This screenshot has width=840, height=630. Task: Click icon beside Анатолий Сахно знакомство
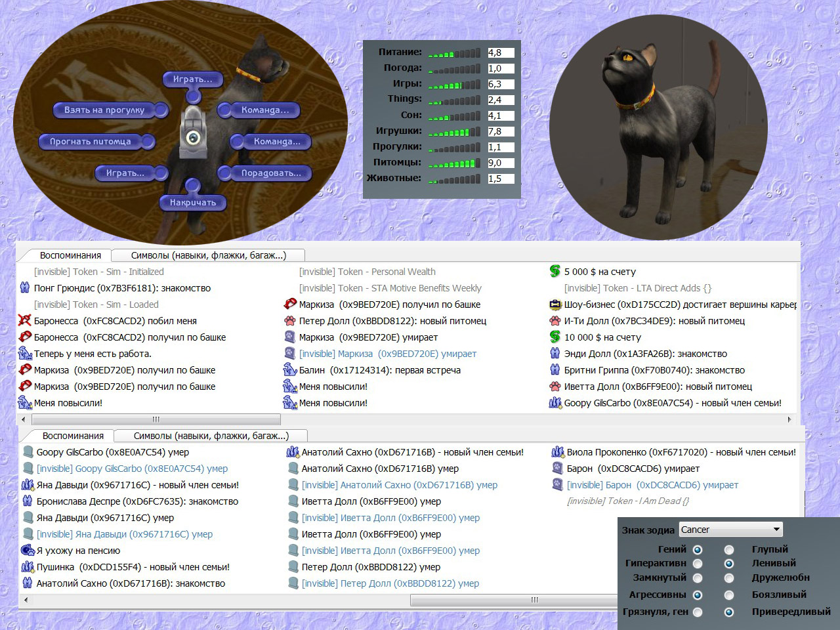(28, 583)
